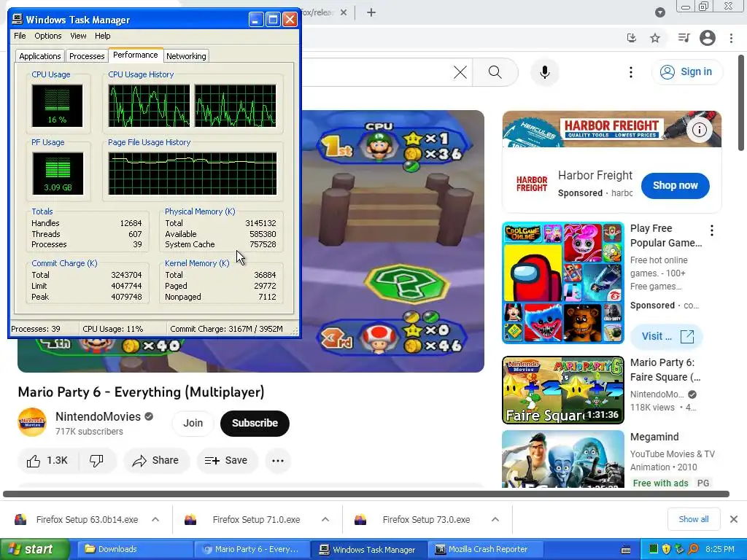Close the partially hidden browser tab
Viewport: 747px width, 560px height.
(344, 12)
